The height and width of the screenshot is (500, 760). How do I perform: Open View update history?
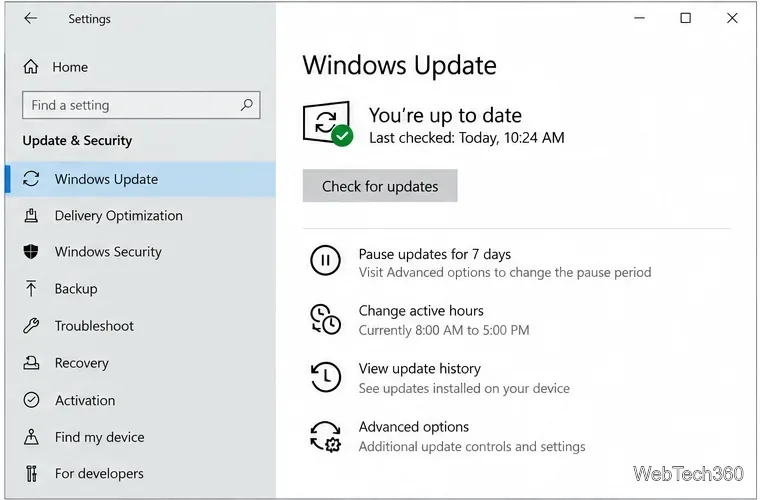tap(420, 368)
